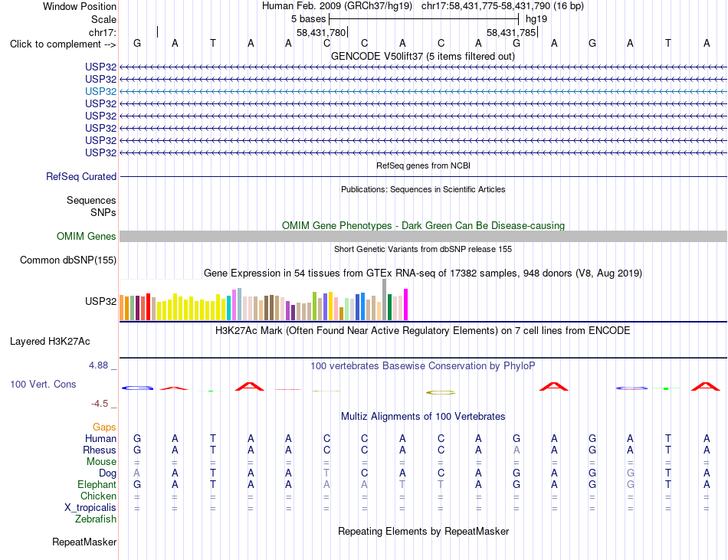
Task: Select the light-blue highlighted USP32 transcript label
Action: point(100,91)
